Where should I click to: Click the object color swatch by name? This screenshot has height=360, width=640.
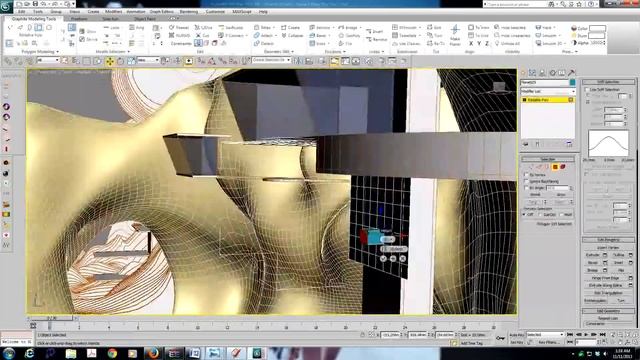tap(572, 82)
